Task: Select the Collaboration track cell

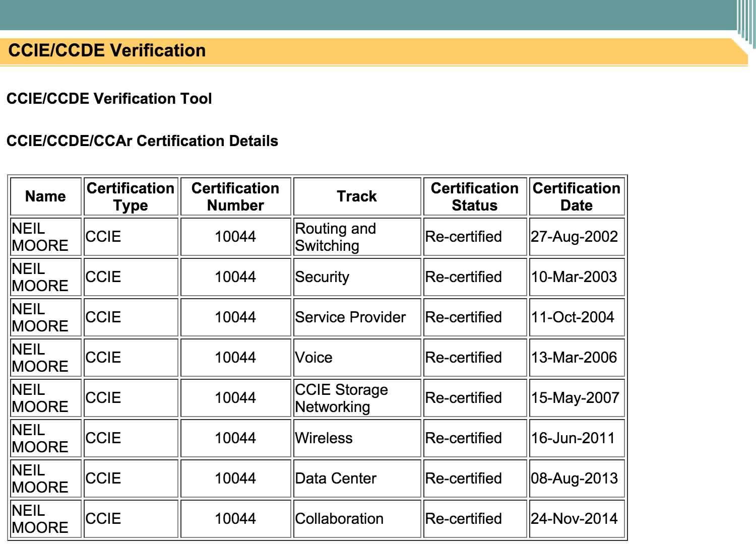Action: (357, 519)
